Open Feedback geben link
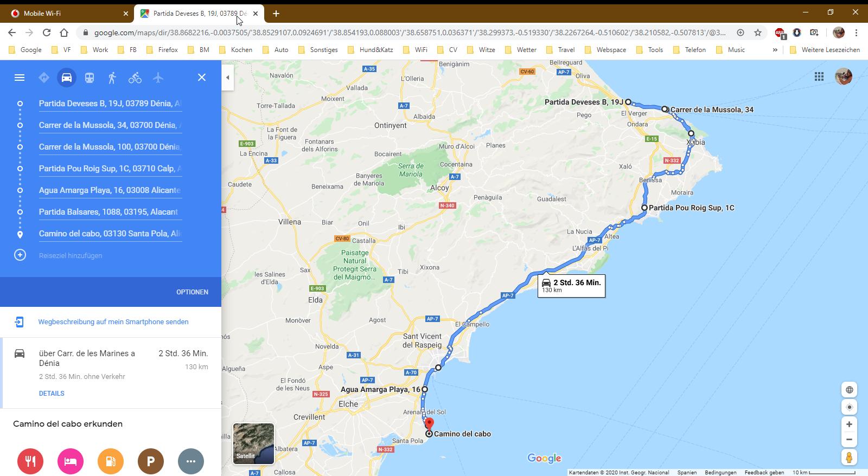The image size is (868, 476). (764, 473)
